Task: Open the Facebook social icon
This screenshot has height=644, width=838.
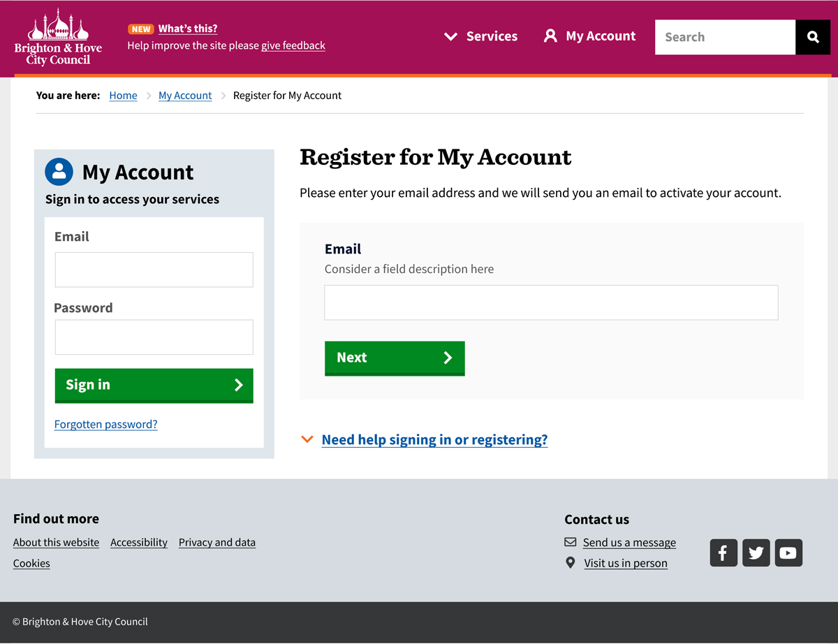Action: point(723,552)
